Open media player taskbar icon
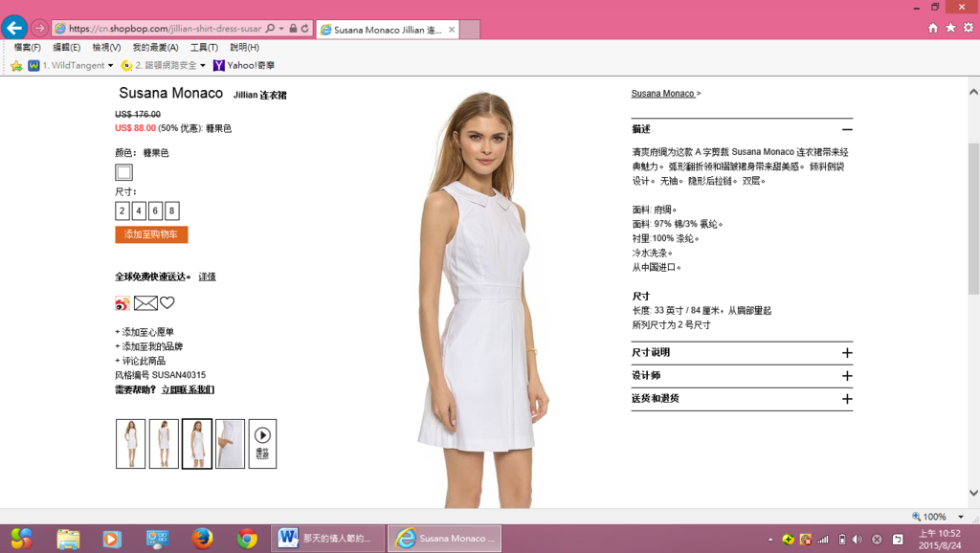The width and height of the screenshot is (980, 553). click(x=111, y=539)
